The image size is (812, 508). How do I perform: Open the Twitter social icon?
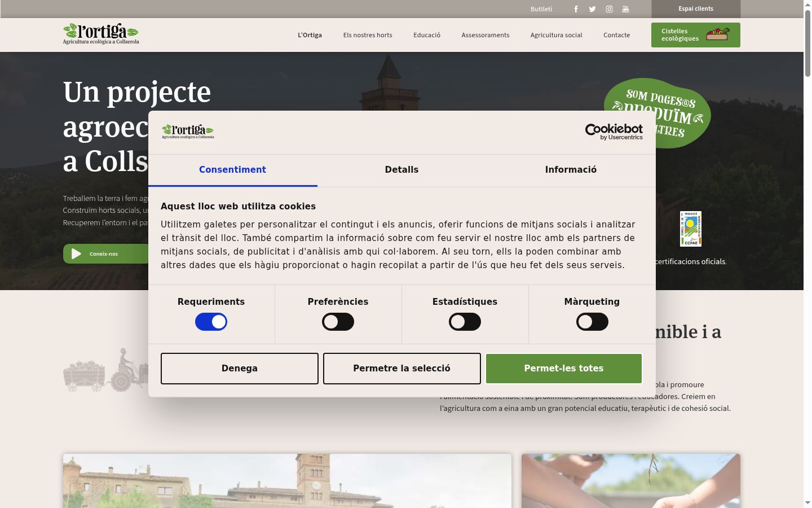[592, 9]
